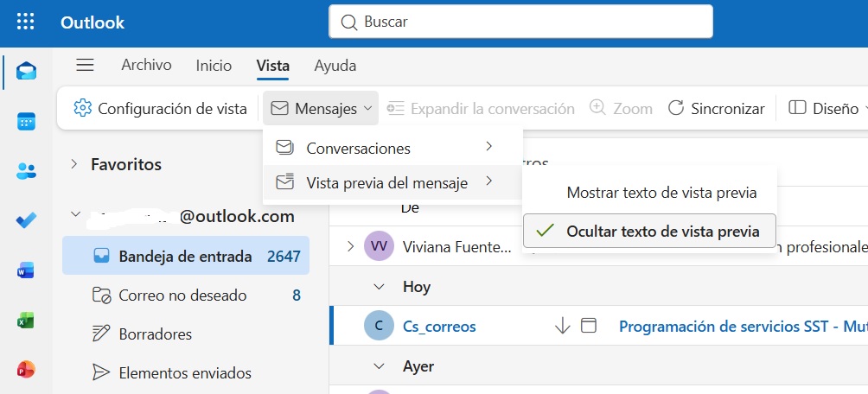Image resolution: width=868 pixels, height=394 pixels.
Task: Click Expandir la conversación
Action: click(x=480, y=109)
